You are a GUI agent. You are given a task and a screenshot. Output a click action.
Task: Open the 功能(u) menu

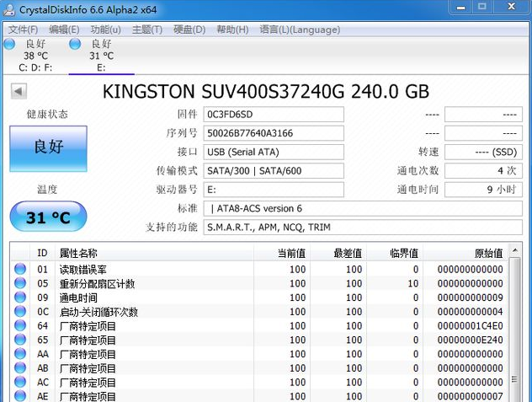coord(105,29)
